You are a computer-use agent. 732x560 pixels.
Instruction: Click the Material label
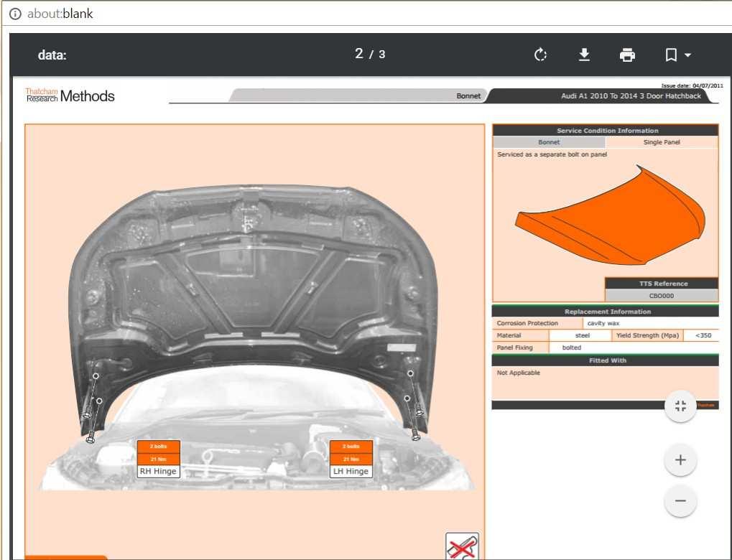509,335
